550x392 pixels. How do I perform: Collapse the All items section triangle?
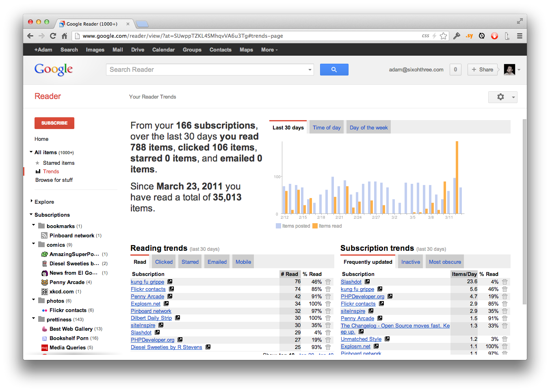pyautogui.click(x=31, y=152)
